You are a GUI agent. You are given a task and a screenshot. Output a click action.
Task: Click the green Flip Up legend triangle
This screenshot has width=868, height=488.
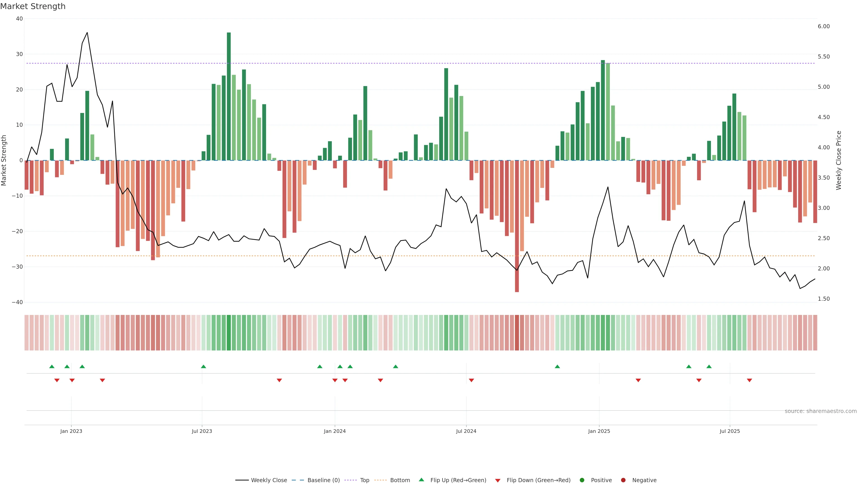coord(421,480)
